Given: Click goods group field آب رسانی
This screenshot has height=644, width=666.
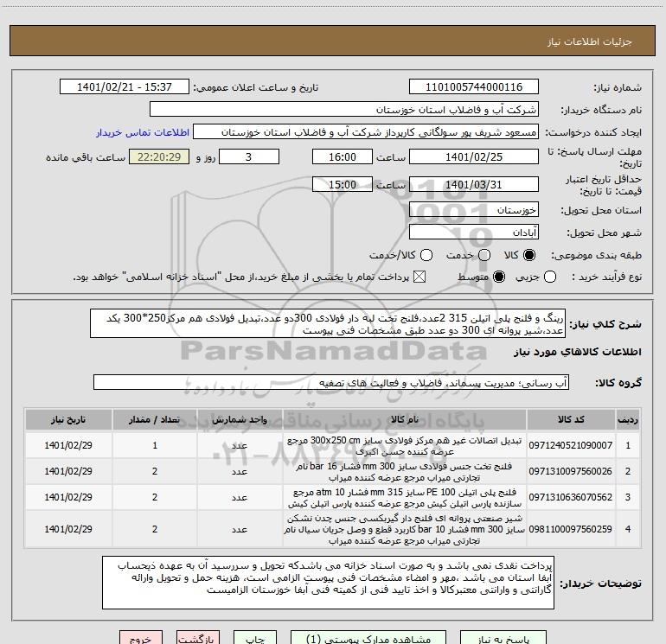Looking at the screenshot, I should [x=331, y=382].
